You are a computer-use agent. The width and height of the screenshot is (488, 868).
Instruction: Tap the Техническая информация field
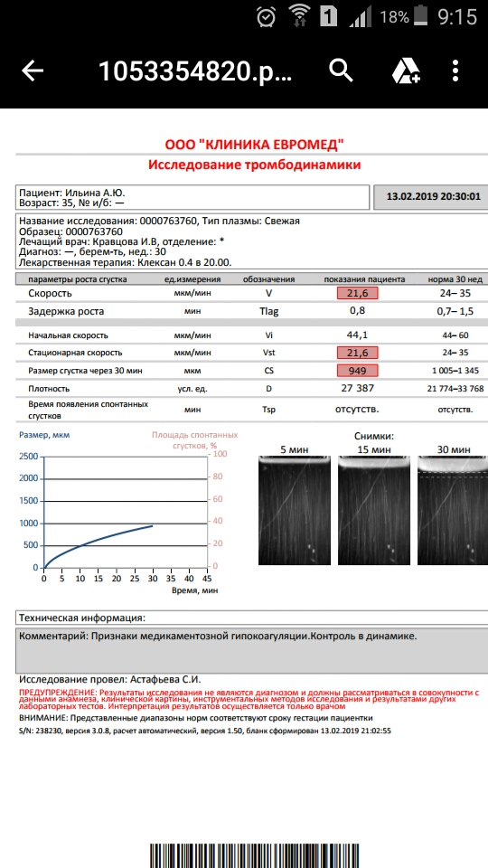[x=252, y=618]
